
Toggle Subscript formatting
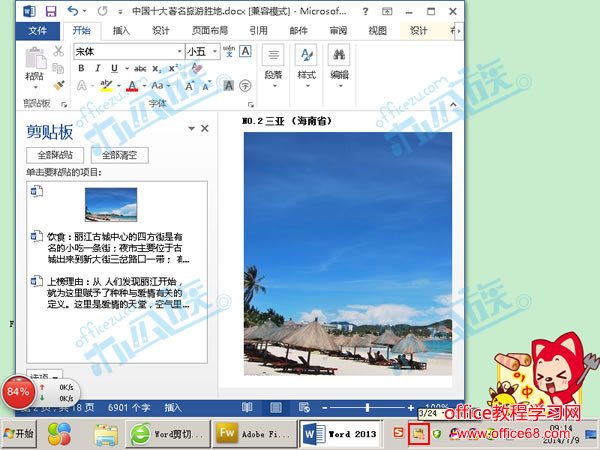pyautogui.click(x=156, y=69)
